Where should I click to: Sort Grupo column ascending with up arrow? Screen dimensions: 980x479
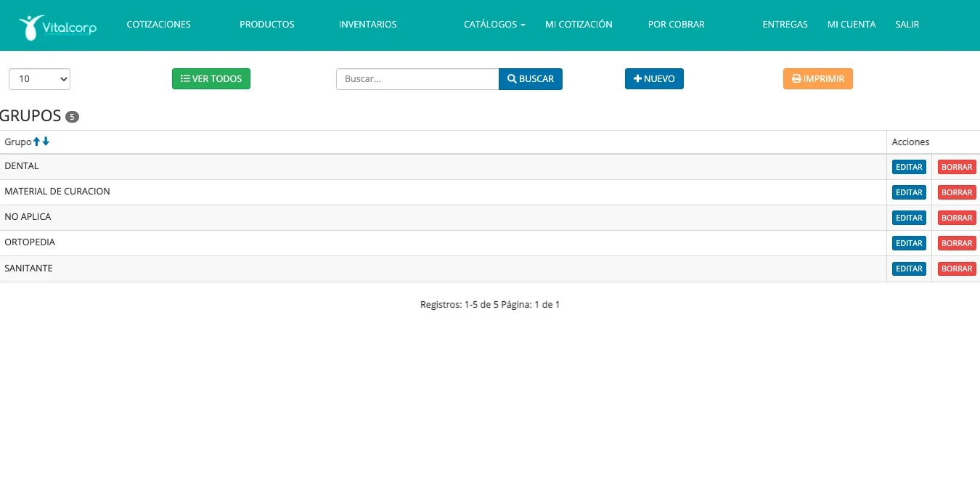pos(37,142)
